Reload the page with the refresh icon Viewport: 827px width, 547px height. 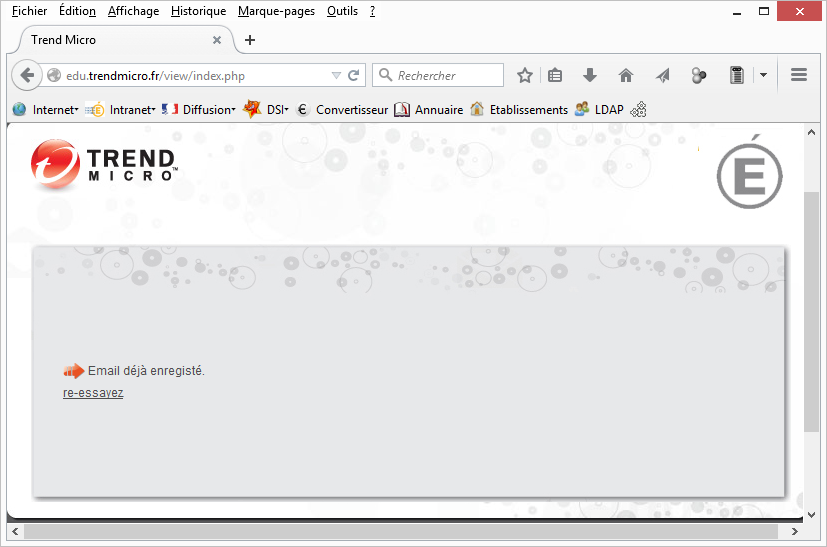click(x=353, y=76)
